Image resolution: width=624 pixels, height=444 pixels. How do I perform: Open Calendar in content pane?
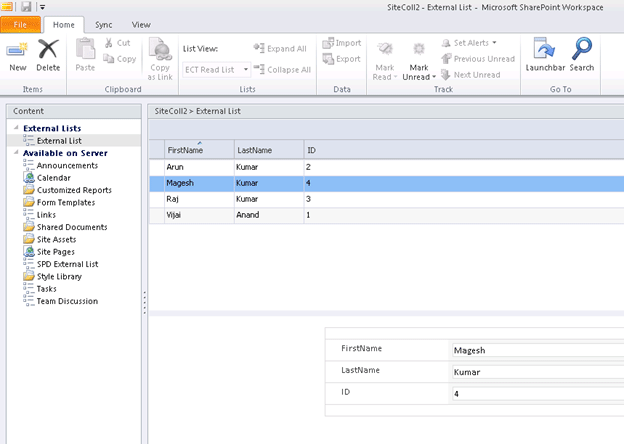coord(53,177)
